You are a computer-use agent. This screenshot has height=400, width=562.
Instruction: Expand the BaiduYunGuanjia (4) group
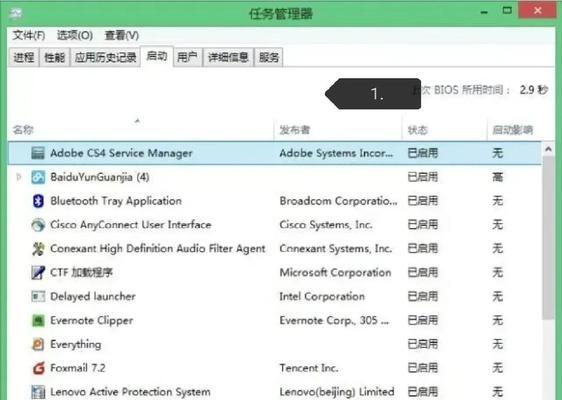19,177
